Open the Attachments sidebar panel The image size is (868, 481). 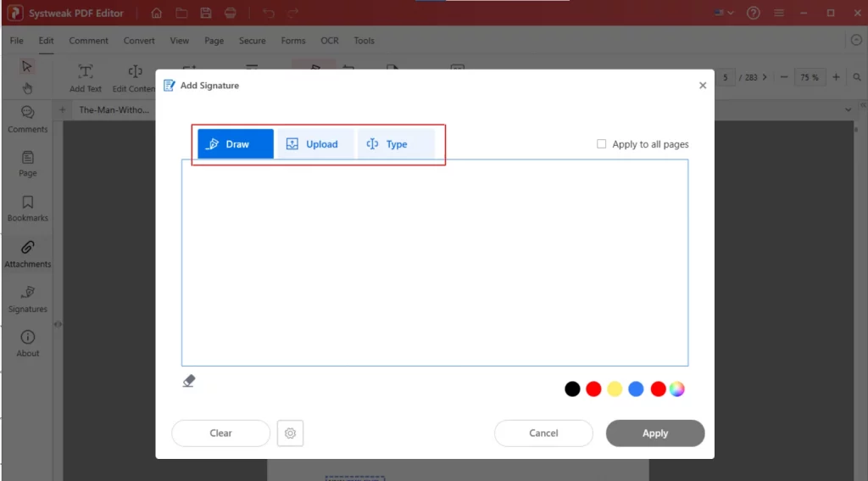28,254
